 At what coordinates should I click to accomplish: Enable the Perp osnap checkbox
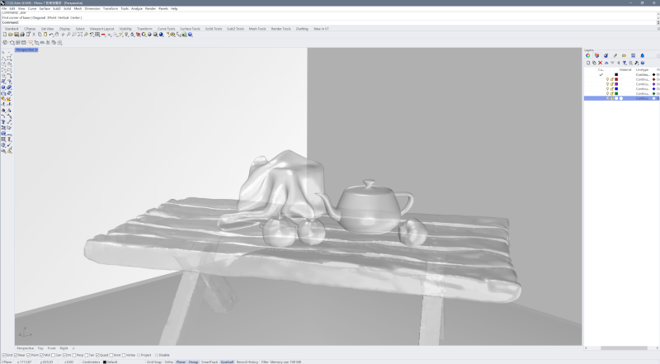(74, 355)
